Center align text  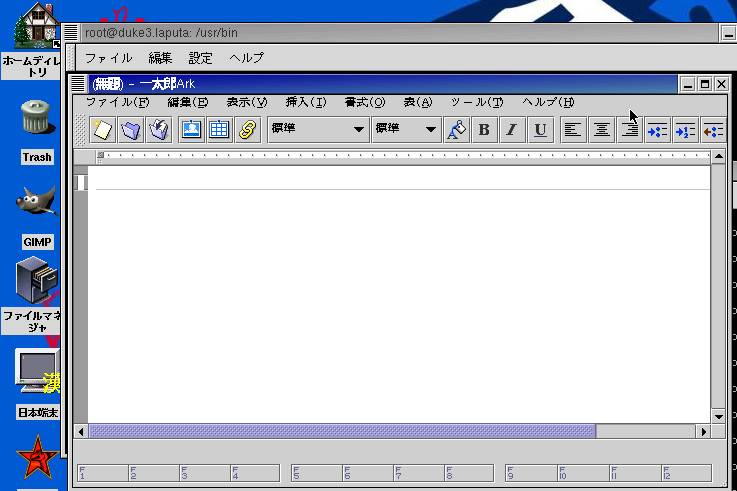click(602, 130)
